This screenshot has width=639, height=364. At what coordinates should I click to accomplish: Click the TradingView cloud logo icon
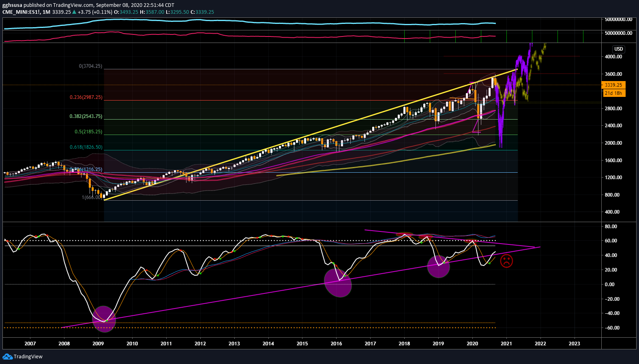tap(7, 357)
